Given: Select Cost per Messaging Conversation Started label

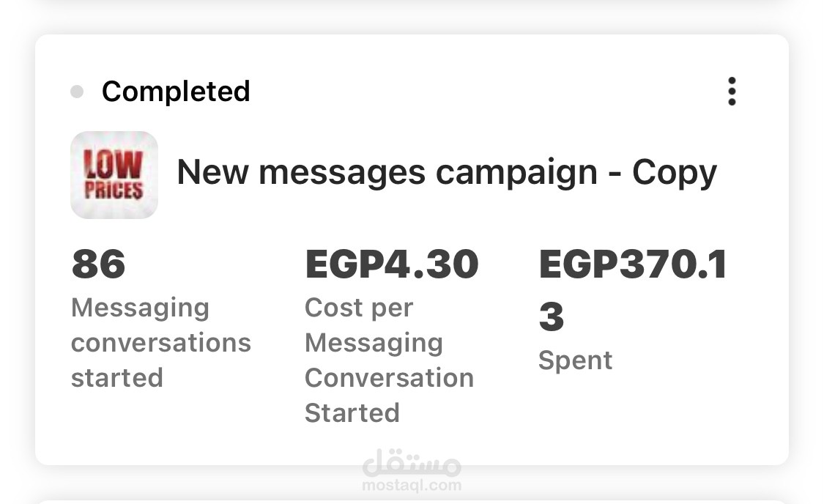Looking at the screenshot, I should [389, 360].
